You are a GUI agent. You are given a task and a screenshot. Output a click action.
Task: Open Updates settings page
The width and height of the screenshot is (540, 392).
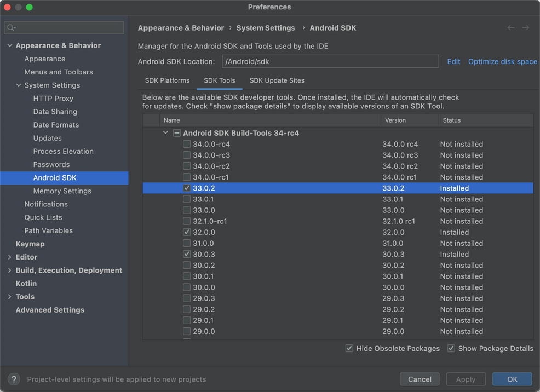[x=48, y=138]
